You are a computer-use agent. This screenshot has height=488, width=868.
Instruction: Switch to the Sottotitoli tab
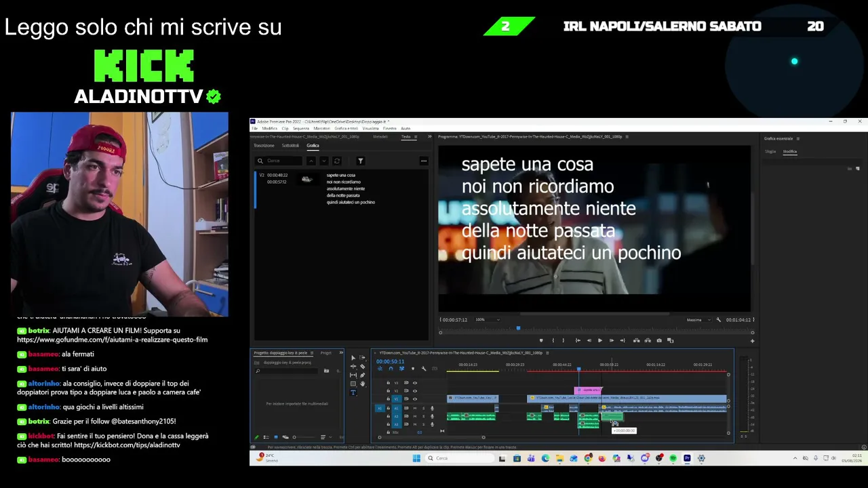pos(290,146)
